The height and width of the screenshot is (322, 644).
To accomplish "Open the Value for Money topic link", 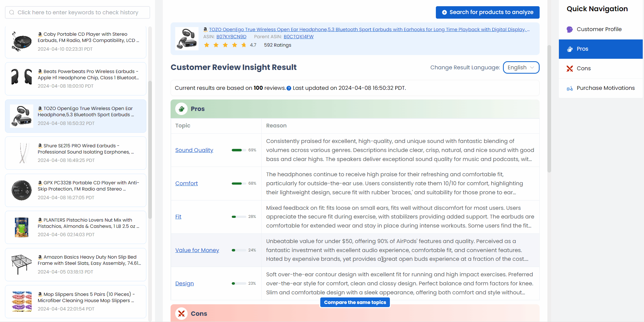I will (197, 250).
